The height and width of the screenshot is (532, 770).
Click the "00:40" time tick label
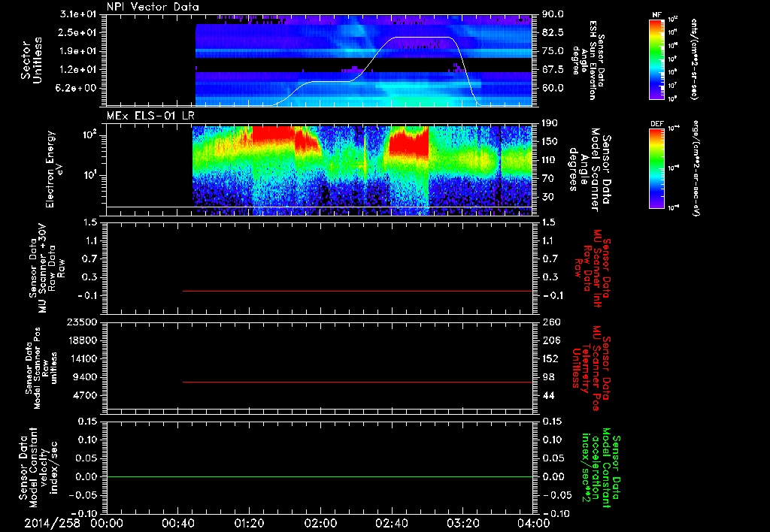click(x=177, y=523)
